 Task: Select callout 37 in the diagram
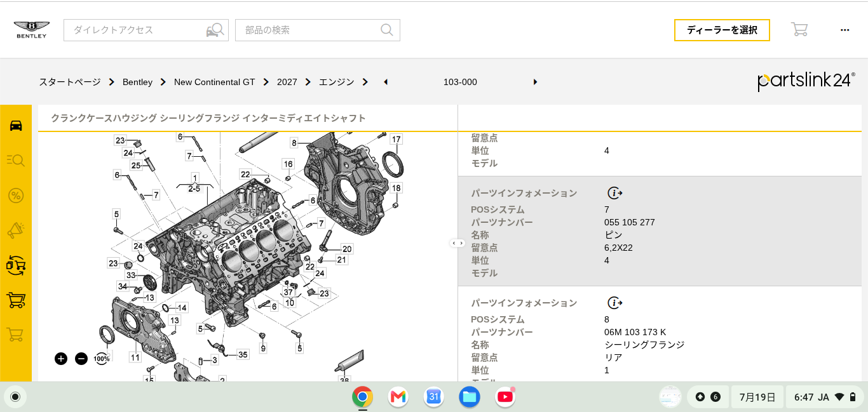pyautogui.click(x=288, y=292)
